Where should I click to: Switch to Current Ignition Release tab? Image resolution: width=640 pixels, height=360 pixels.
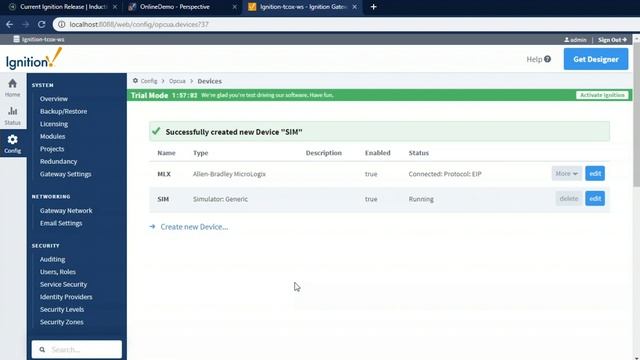point(63,7)
